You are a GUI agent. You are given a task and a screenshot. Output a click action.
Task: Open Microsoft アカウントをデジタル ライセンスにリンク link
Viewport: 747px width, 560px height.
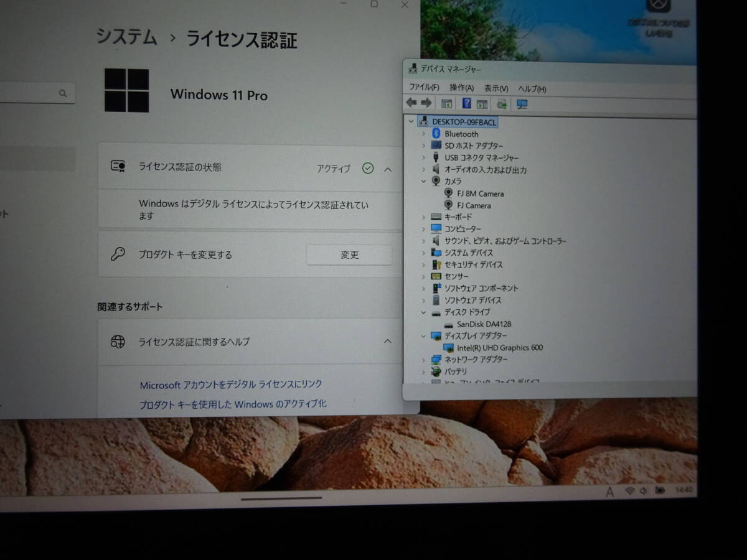(x=231, y=385)
